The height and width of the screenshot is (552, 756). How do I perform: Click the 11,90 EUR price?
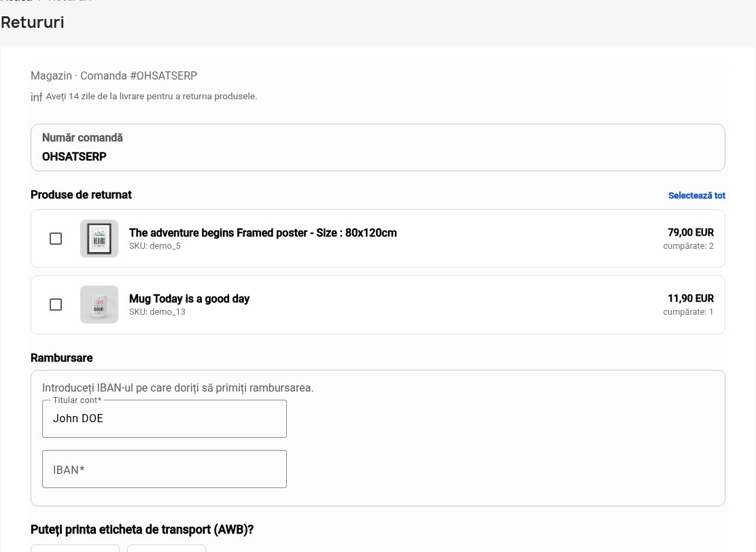[x=691, y=298]
